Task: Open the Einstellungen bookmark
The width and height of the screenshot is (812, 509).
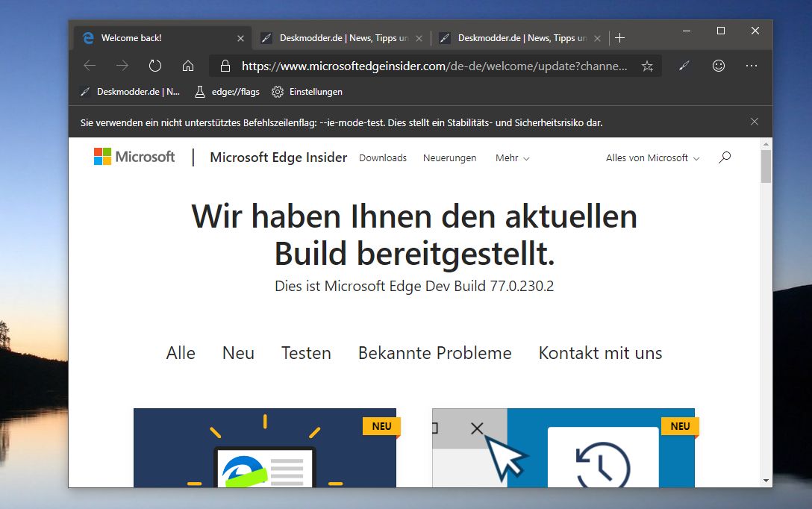Action: pos(307,92)
